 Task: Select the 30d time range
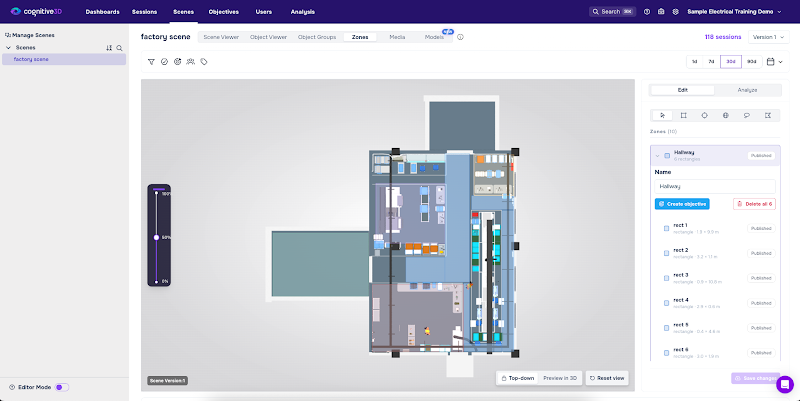click(731, 62)
